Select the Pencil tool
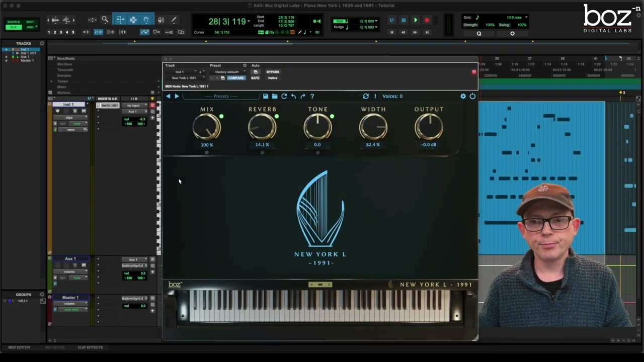Viewport: 644px width, 362px height. pyautogui.click(x=174, y=20)
